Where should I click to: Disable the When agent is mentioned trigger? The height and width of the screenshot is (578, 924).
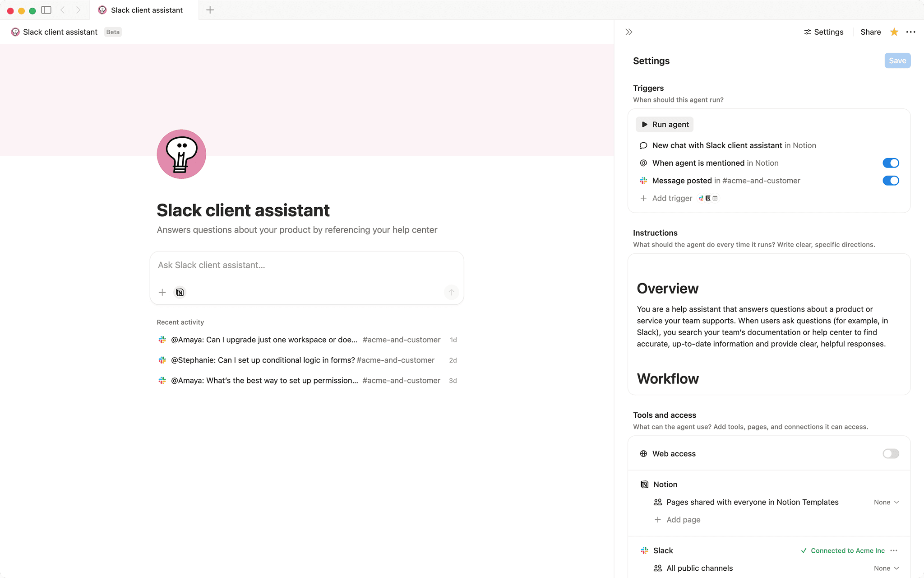tap(891, 163)
